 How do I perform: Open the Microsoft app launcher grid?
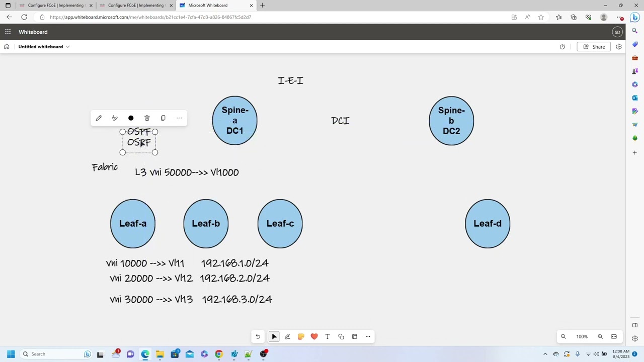point(8,32)
